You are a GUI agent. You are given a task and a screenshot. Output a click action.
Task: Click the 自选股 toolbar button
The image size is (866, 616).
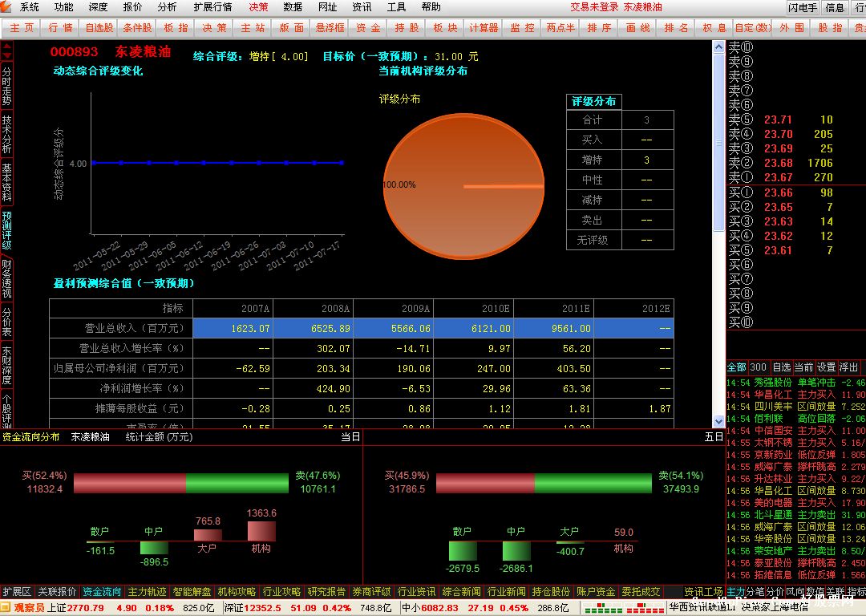[99, 27]
